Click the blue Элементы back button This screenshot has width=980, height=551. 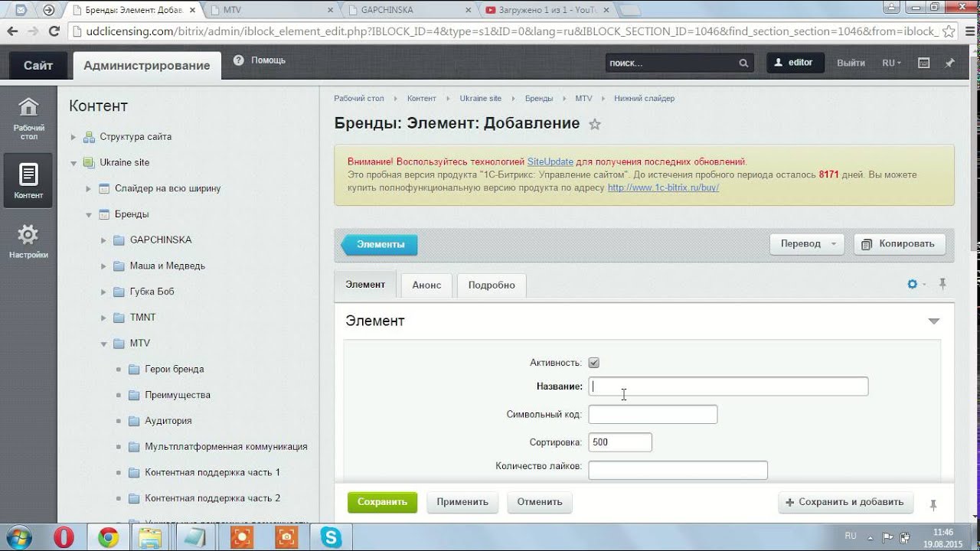pos(380,244)
